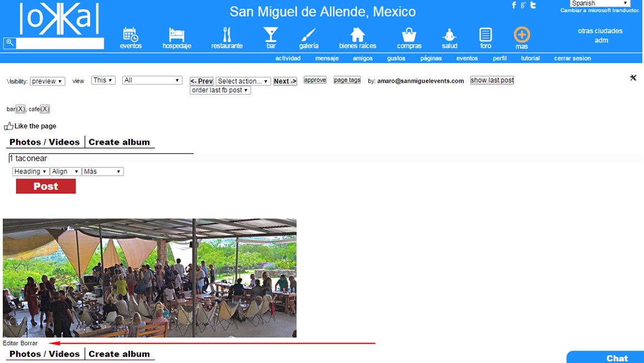Select the bar cocktail glass icon

tap(271, 34)
